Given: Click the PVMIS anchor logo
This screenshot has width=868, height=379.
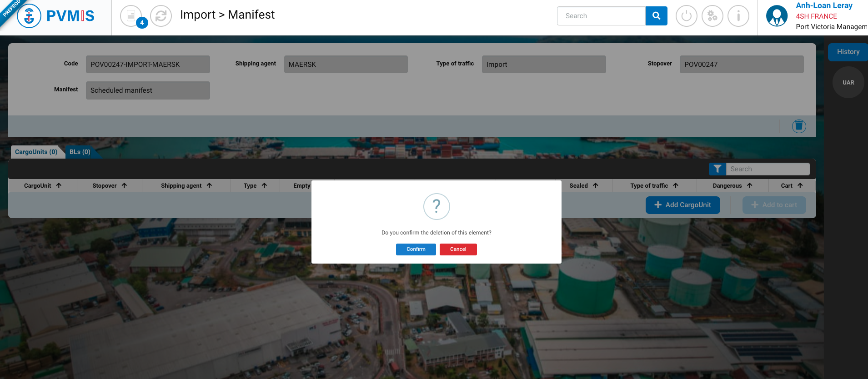Looking at the screenshot, I should pyautogui.click(x=29, y=16).
